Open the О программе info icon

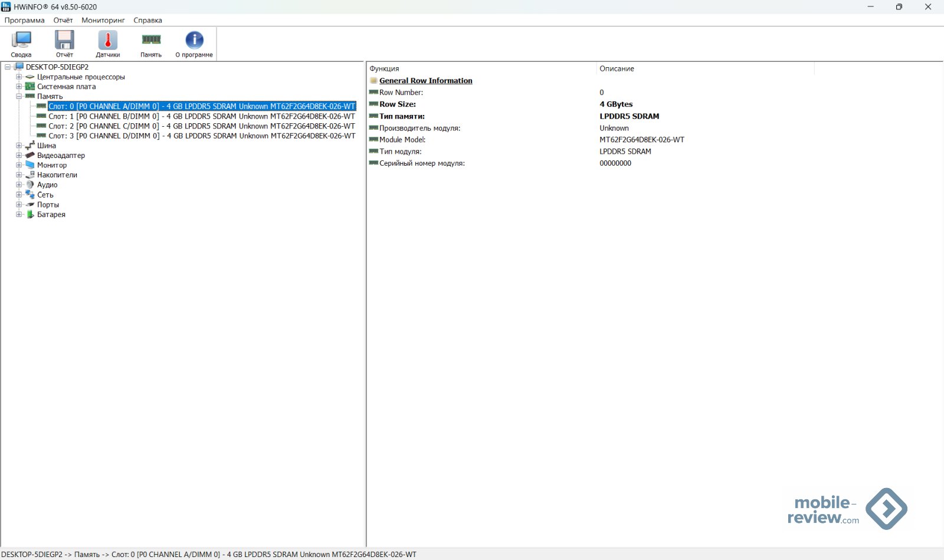[x=194, y=40]
